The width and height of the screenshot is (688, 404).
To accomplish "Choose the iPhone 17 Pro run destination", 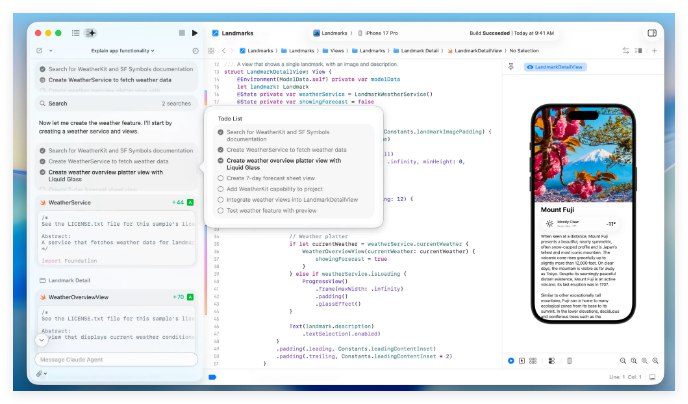I will [378, 33].
